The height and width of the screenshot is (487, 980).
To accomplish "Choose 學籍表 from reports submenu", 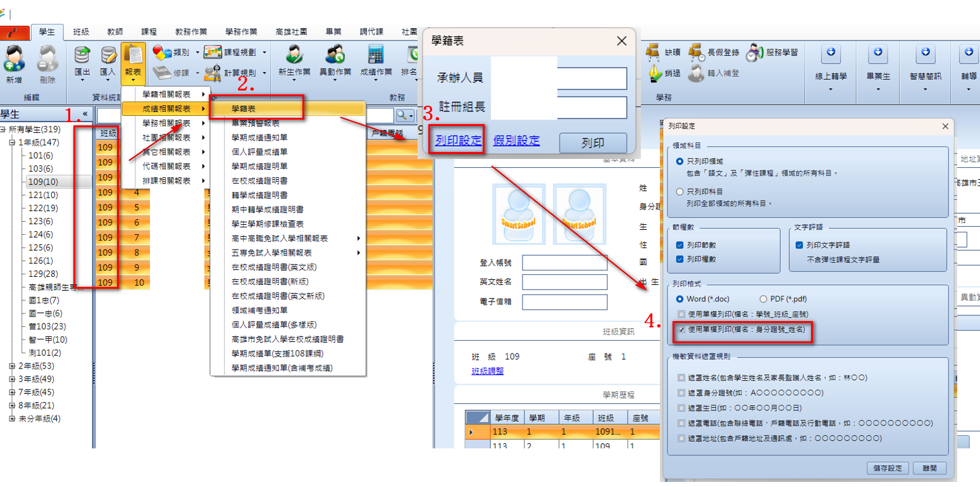I will coord(288,109).
